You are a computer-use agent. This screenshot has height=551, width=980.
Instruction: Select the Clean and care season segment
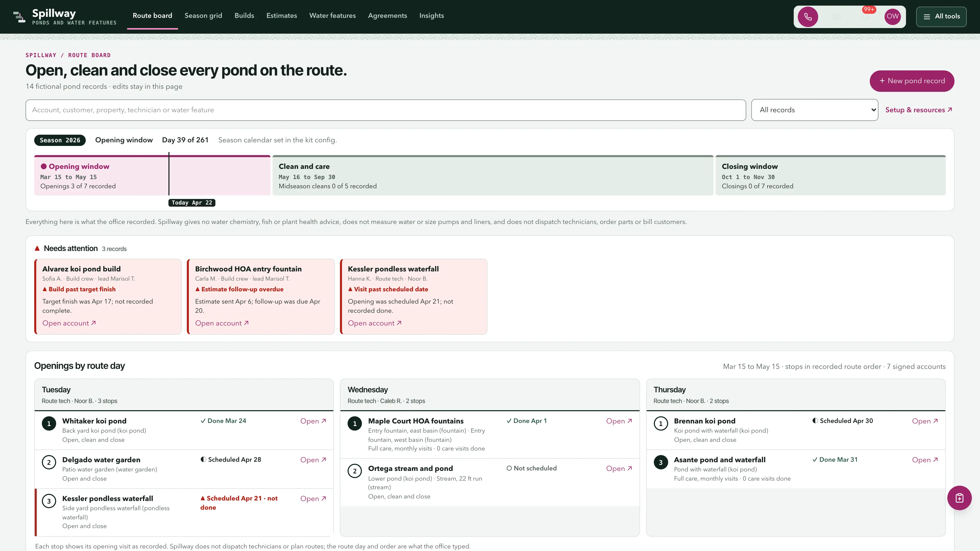[493, 175]
